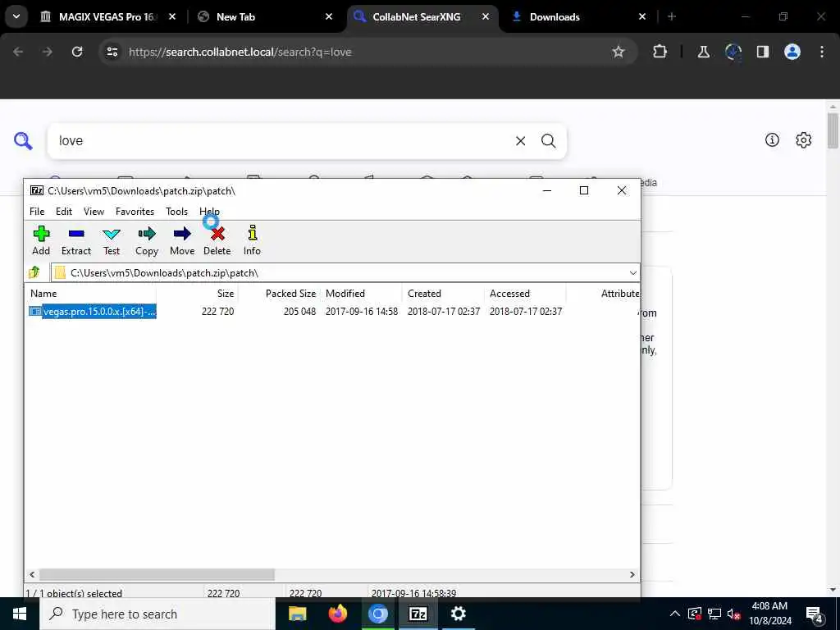
Task: Open the Windows Start menu
Action: click(x=20, y=614)
